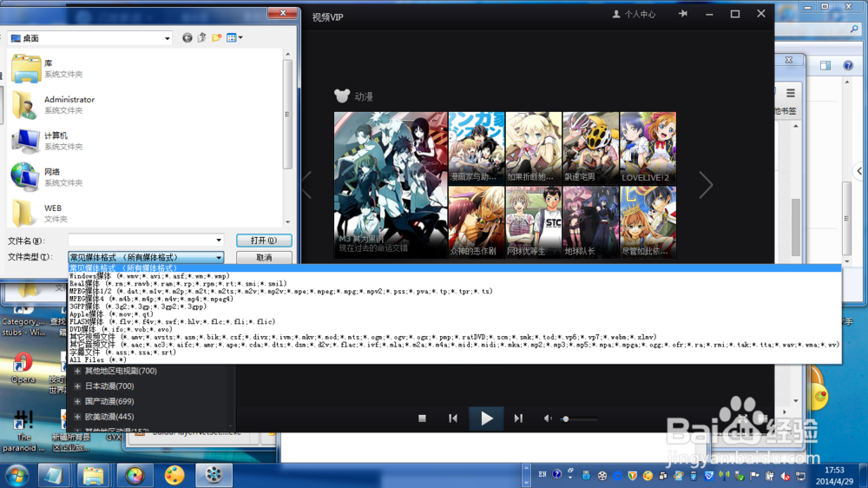Open 漫画家与助手 thumbnail
The height and width of the screenshot is (488, 868).
pos(477,148)
